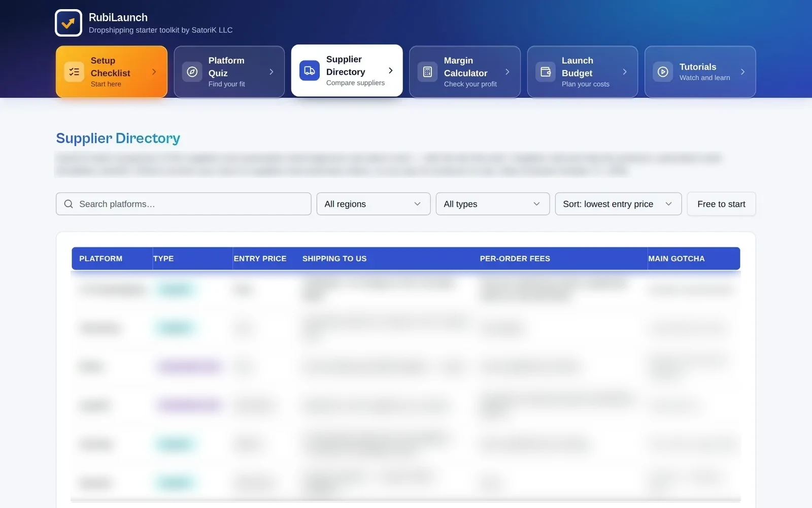This screenshot has height=508, width=812.
Task: Click the Supplier Directory truck icon
Action: pos(310,71)
